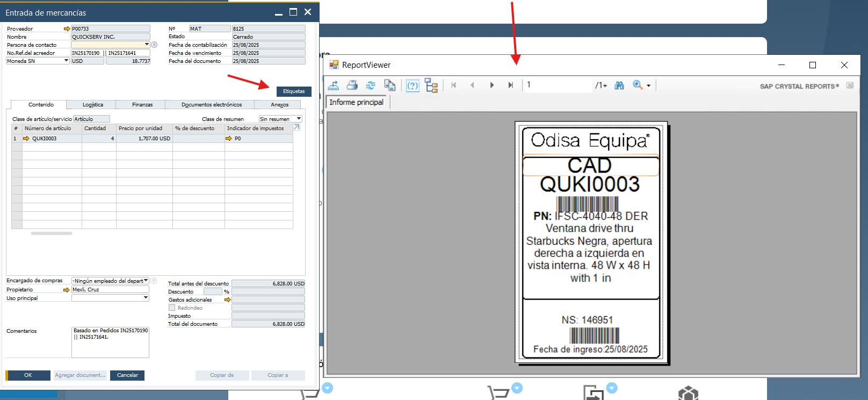Open Encargado de compras dropdown
The image size is (868, 400).
click(146, 281)
